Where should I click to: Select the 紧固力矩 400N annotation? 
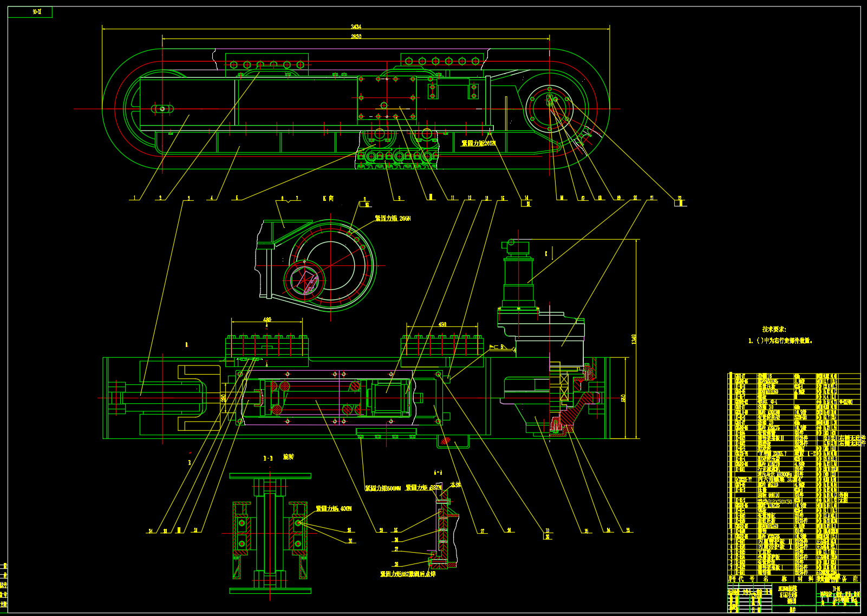(334, 509)
